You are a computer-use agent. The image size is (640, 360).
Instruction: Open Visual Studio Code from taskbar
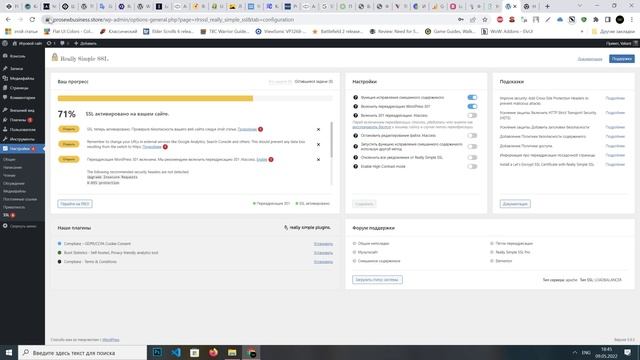tap(176, 353)
